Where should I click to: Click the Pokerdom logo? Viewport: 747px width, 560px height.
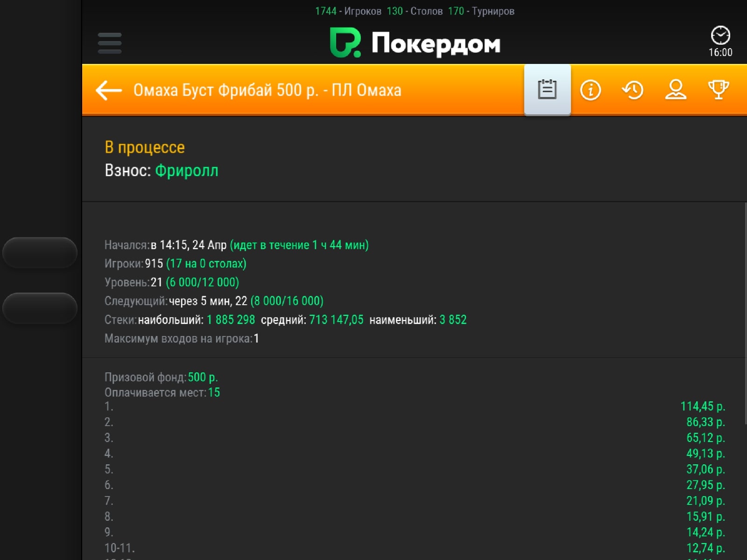(415, 43)
